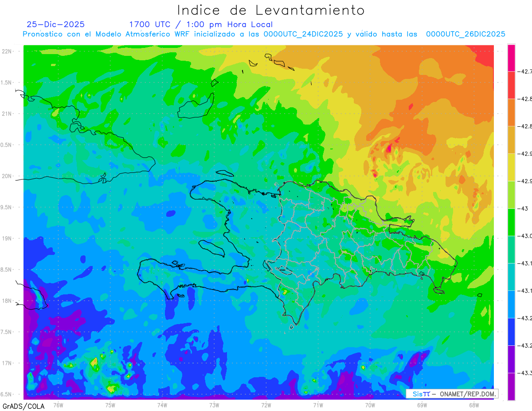Viewport: 532px width, 411px height.
Task: Pick the sky-blue swatch in the legend
Action: [x=511, y=304]
